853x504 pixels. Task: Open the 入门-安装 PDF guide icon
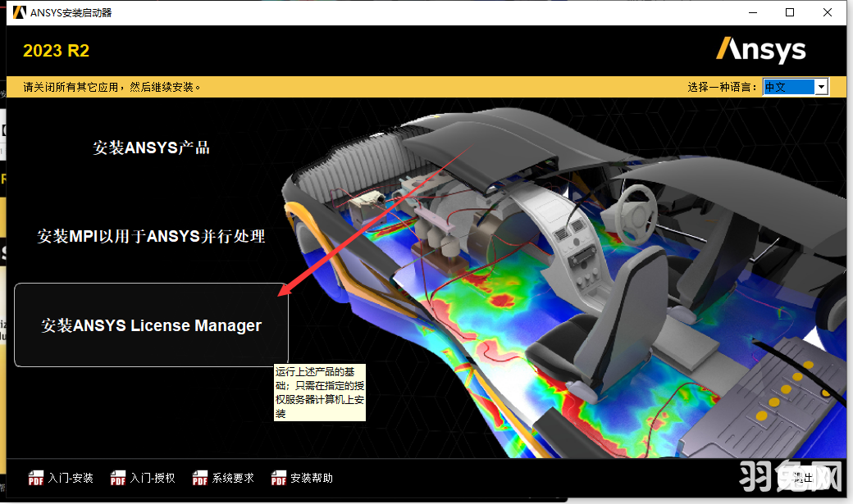[37, 478]
